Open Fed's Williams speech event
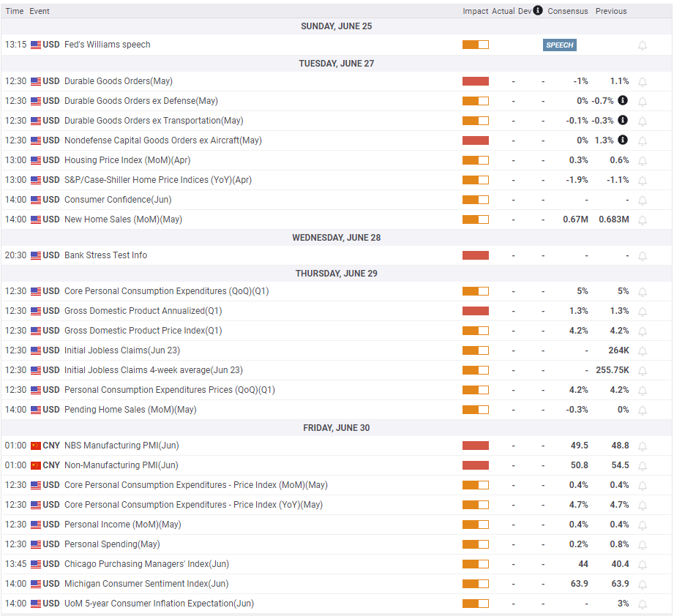 coord(107,45)
